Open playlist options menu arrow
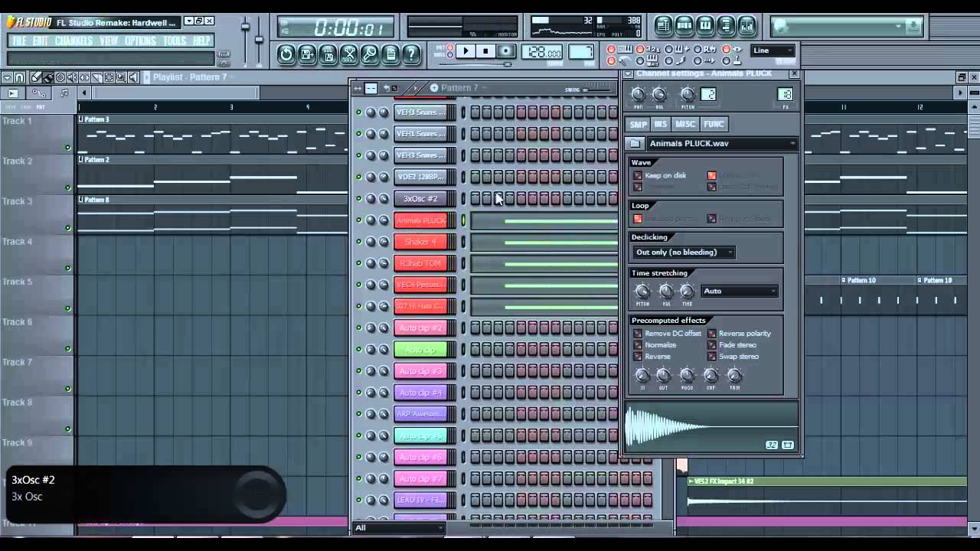980x551 pixels. 8,77
